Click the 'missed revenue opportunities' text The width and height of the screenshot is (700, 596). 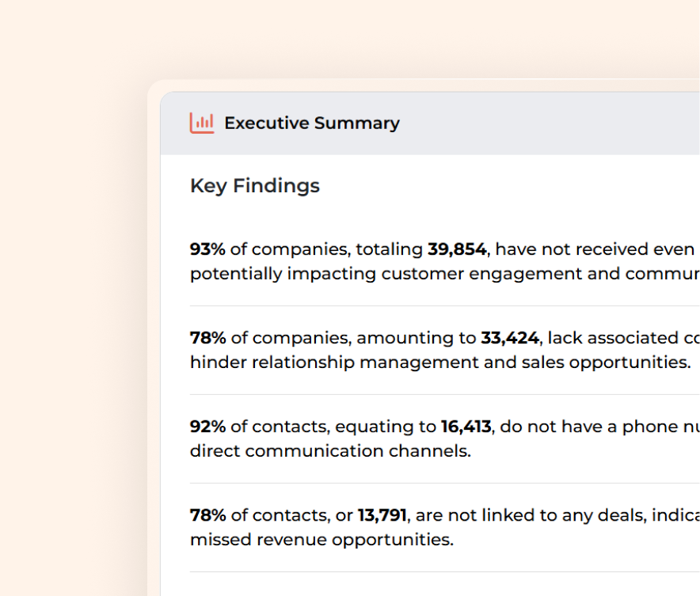click(321, 540)
